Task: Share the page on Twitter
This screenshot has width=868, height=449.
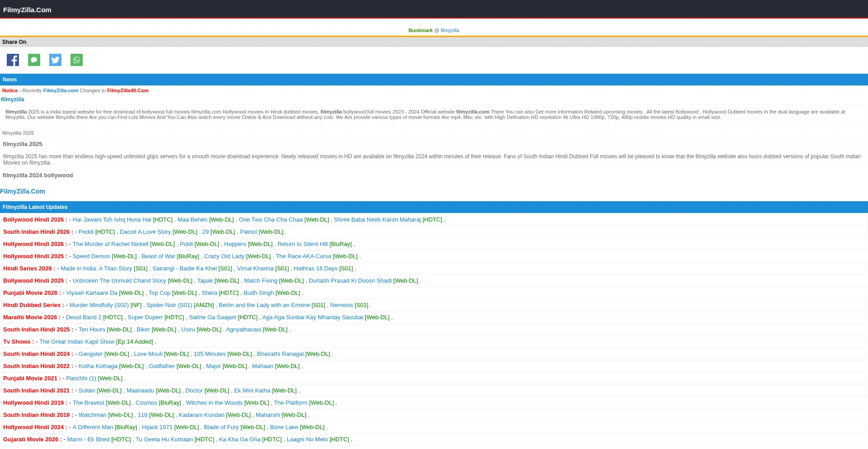Action: click(55, 60)
